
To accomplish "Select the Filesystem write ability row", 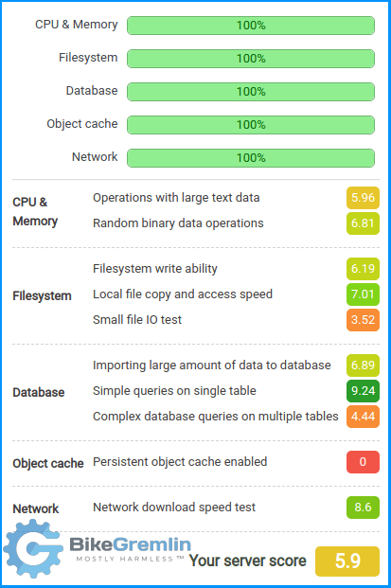I will (236, 269).
